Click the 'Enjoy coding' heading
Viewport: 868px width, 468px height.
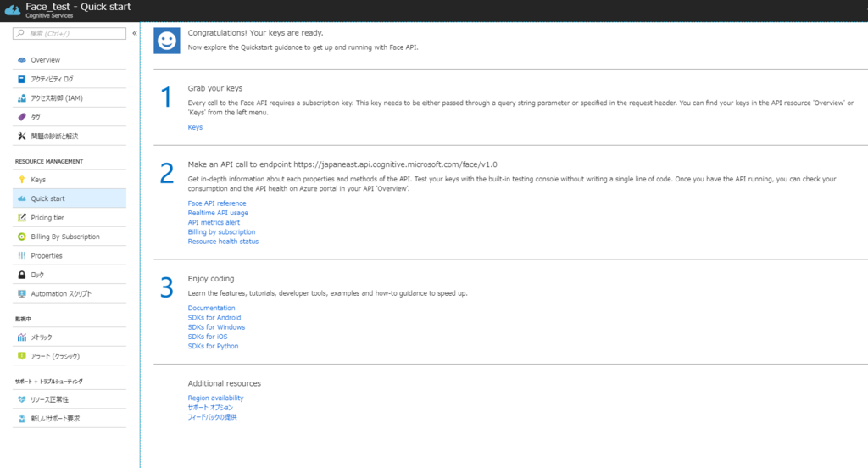[x=211, y=279]
